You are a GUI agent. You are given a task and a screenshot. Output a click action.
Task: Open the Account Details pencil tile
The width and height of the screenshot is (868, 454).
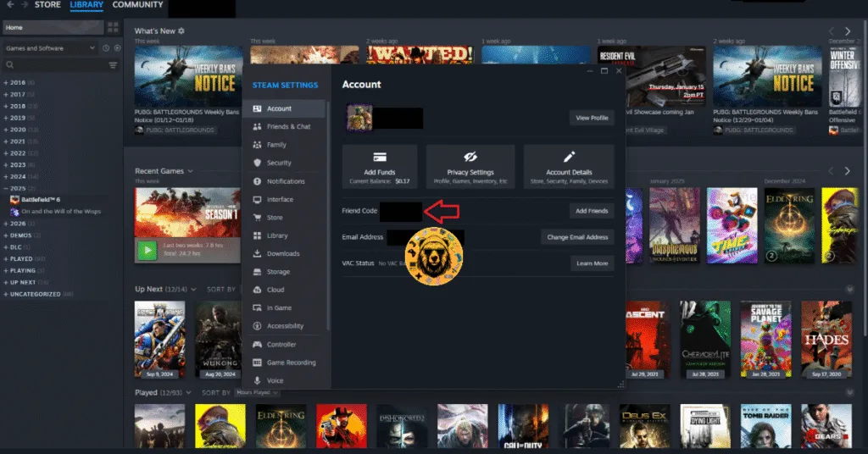(x=569, y=167)
